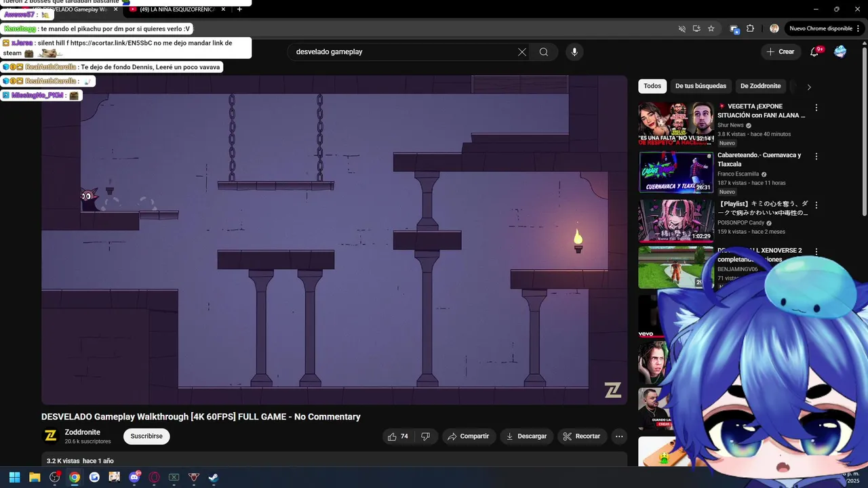The image size is (868, 488).
Task: Click the Shur News channel name
Action: [730, 125]
